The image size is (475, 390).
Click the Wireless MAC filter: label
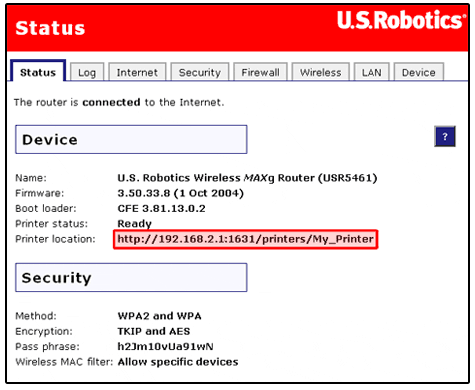[x=64, y=362]
